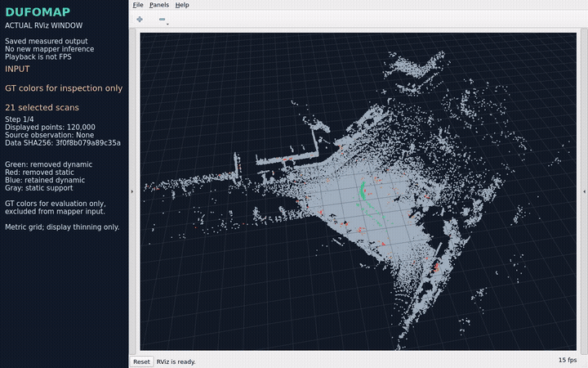Click the INPUT heading
This screenshot has height=368, width=588.
[17, 69]
